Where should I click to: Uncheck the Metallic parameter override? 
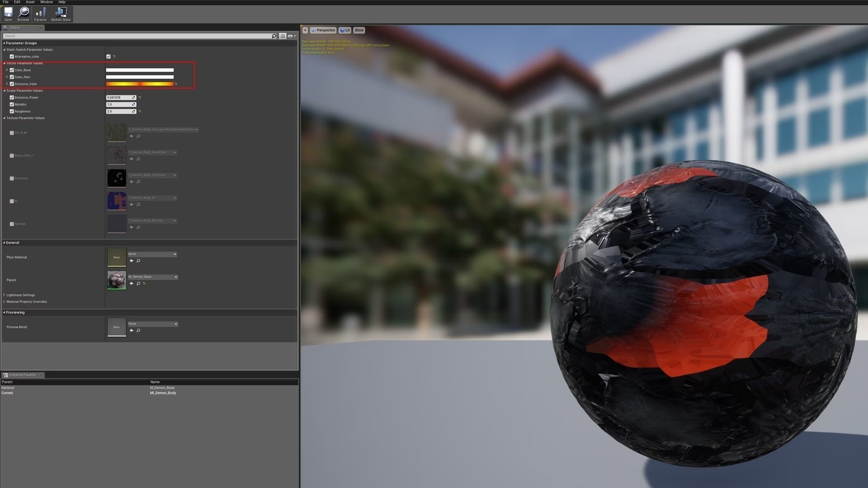(x=12, y=104)
